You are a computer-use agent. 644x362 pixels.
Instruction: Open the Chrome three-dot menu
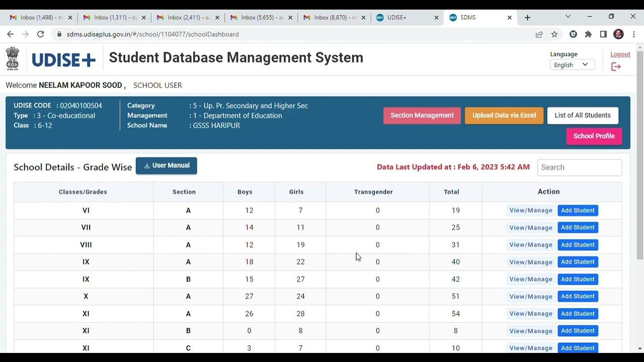coord(634,34)
